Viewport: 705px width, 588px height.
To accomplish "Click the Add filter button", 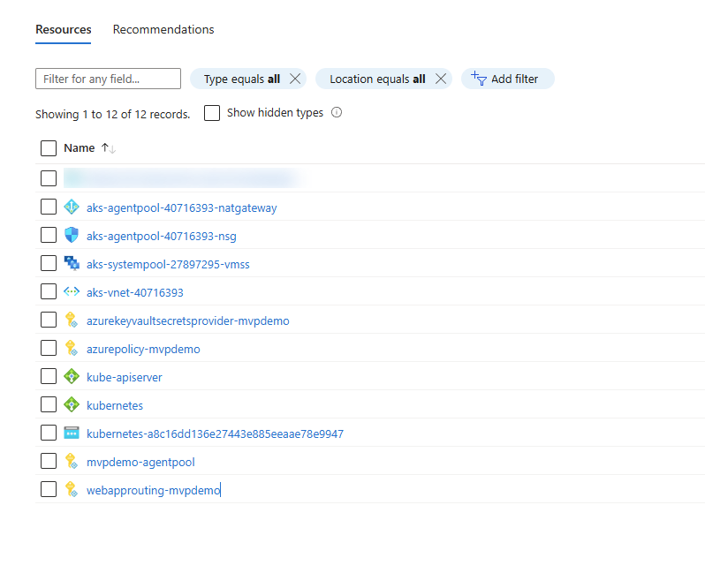I will point(508,79).
